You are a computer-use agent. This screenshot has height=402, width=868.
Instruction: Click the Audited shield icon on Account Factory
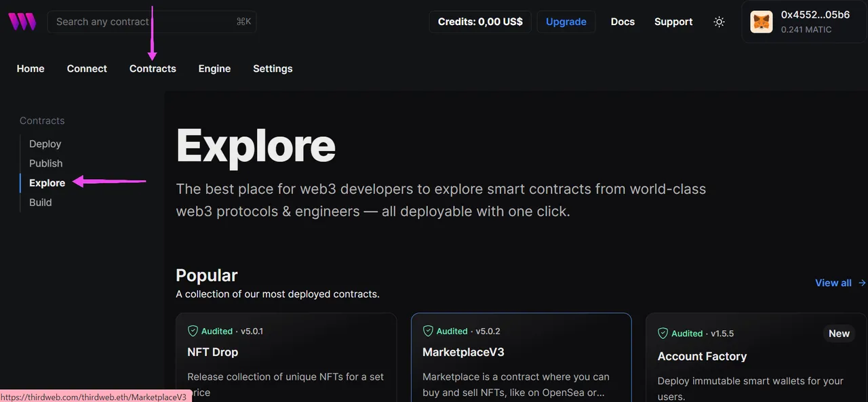(x=663, y=334)
